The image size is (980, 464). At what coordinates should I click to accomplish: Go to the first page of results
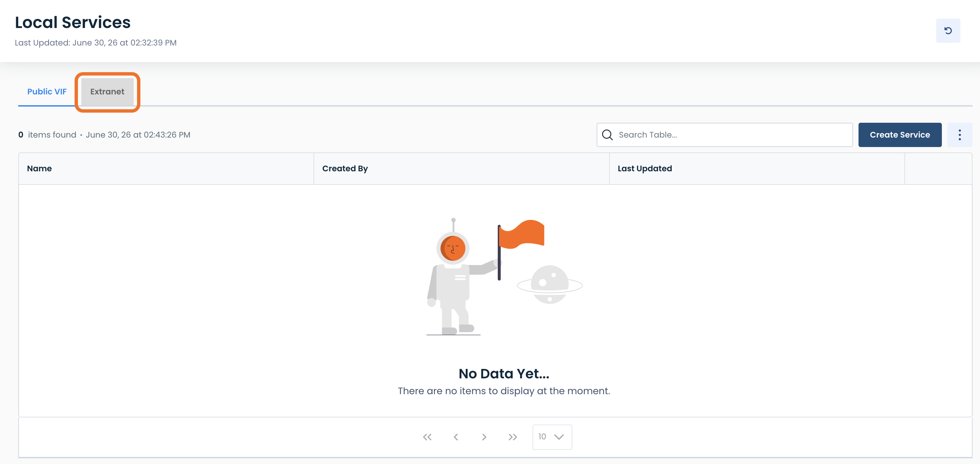click(x=427, y=437)
